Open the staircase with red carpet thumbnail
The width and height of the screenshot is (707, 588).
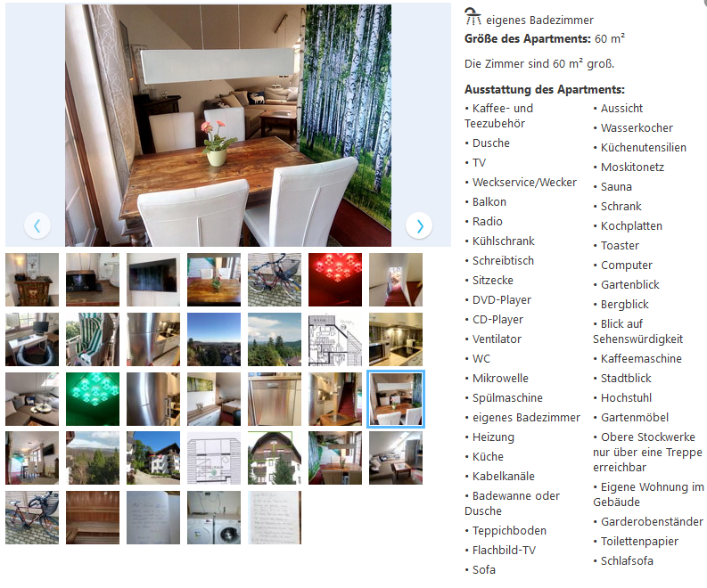(396, 280)
